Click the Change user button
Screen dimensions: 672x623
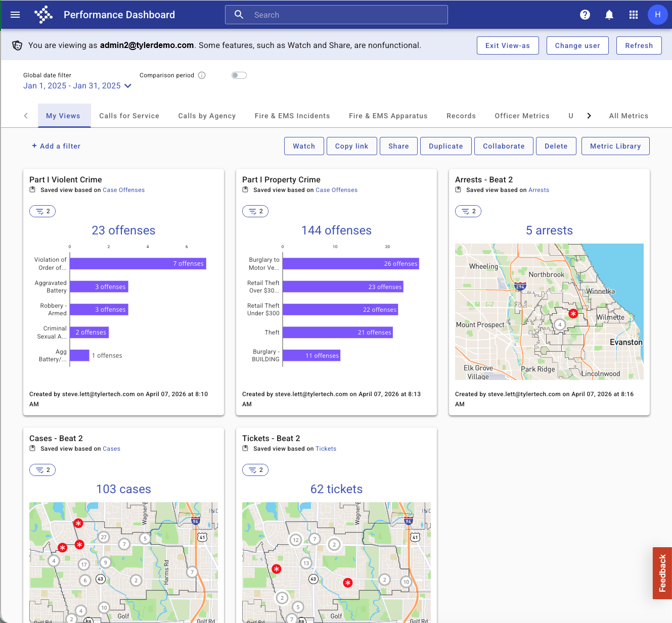577,45
